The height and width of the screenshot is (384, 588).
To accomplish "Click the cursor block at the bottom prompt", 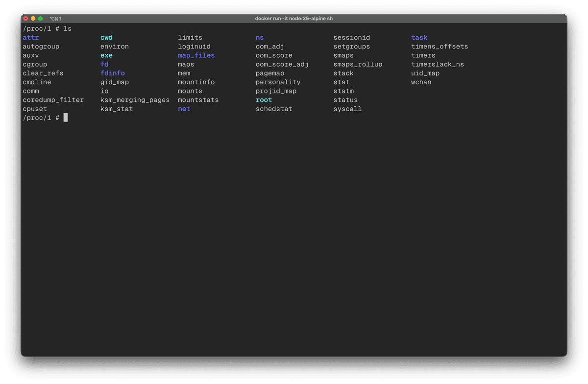I will [x=66, y=118].
